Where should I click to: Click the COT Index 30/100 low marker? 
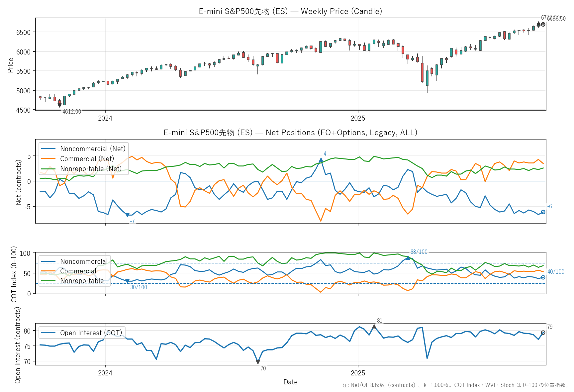click(127, 281)
